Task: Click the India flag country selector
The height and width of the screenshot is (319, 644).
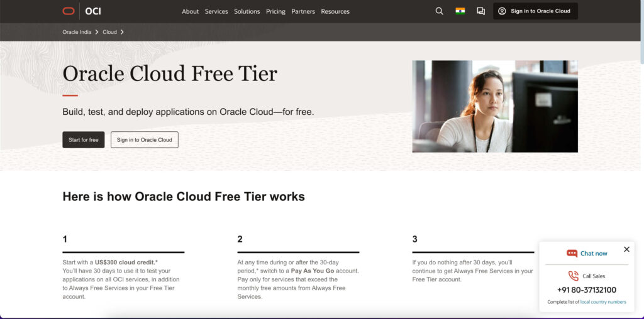Action: pos(460,11)
